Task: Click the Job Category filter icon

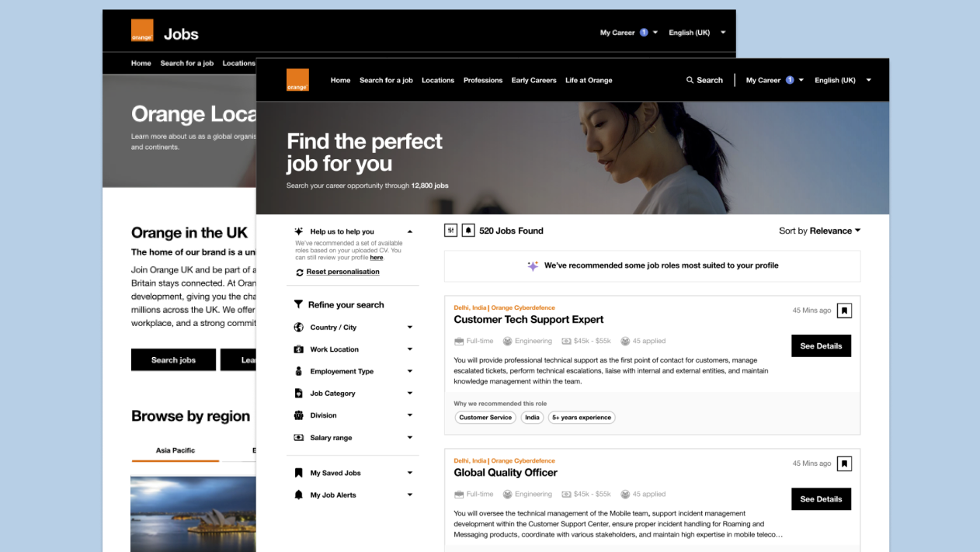Action: 298,394
